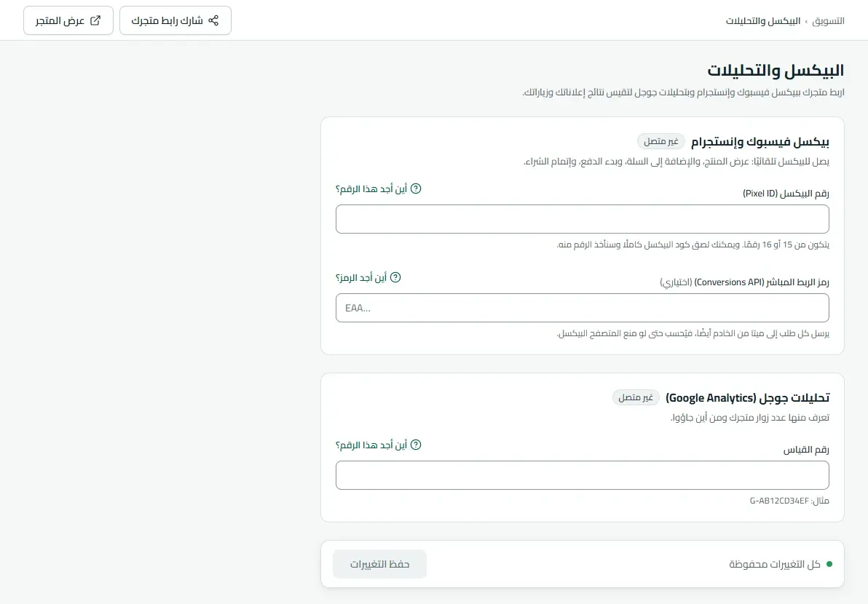Click the green saved status dot
Image resolution: width=868 pixels, height=604 pixels.
pyautogui.click(x=829, y=564)
